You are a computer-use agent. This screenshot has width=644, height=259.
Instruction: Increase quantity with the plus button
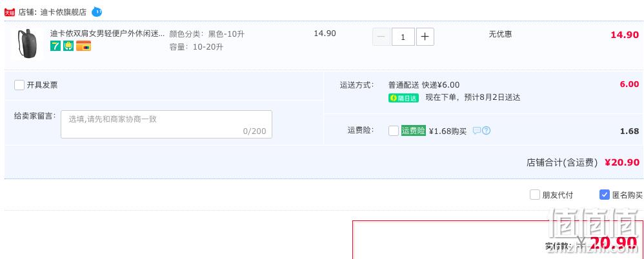(x=425, y=37)
